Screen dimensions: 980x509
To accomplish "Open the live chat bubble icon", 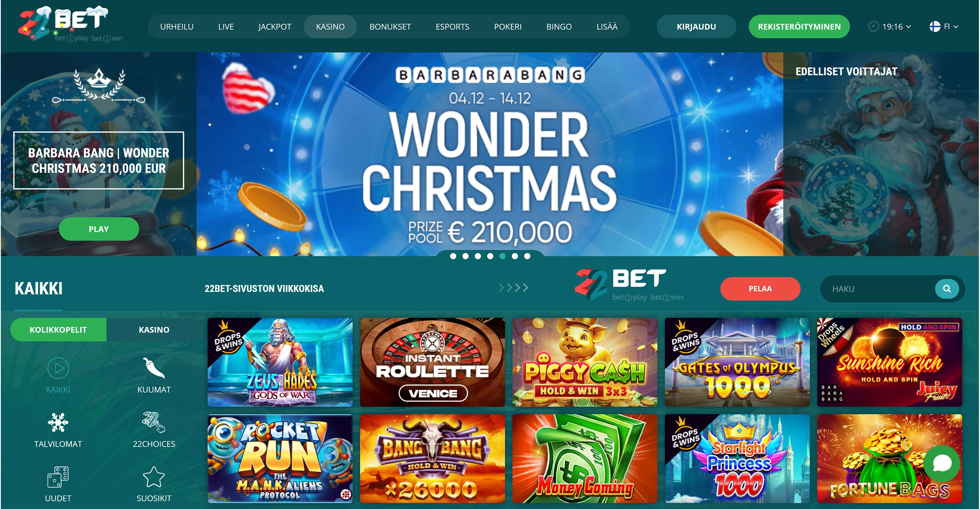I will click(942, 463).
